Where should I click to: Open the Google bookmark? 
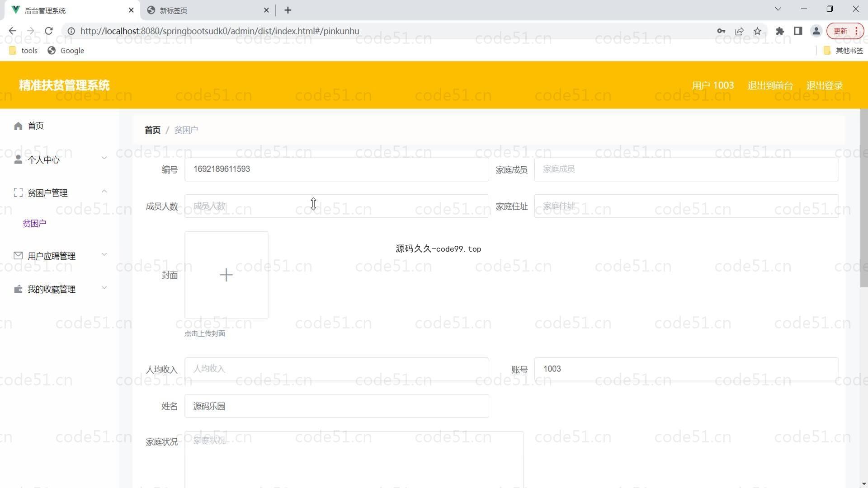click(x=66, y=51)
